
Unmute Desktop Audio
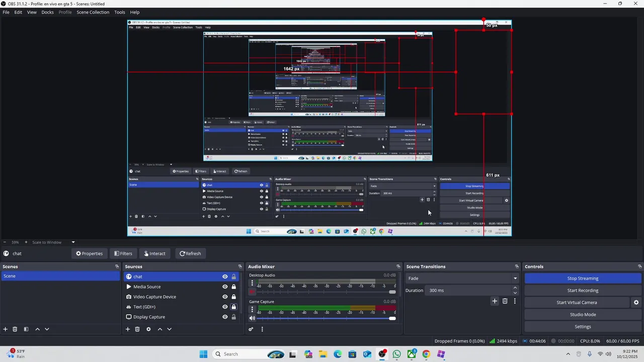click(252, 292)
